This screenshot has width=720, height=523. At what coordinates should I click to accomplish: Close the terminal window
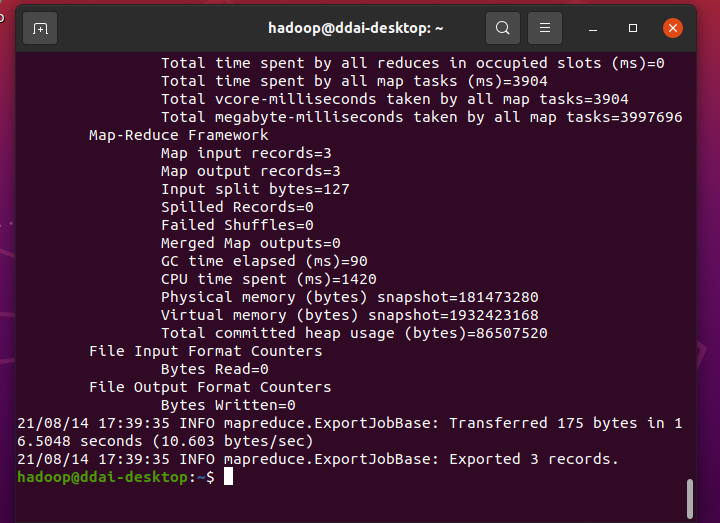tap(673, 28)
